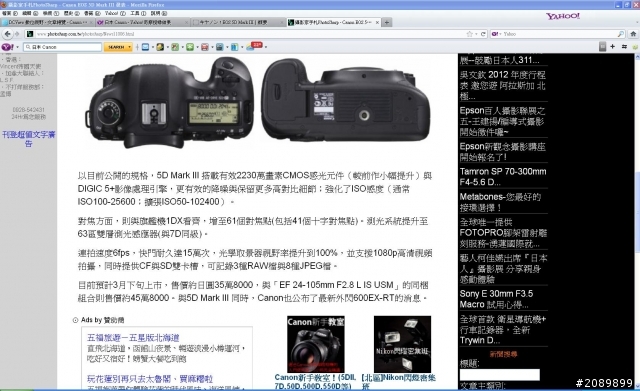The width and height of the screenshot is (640, 391).
Task: Open the Firefox Home page button
Action: 633,34
